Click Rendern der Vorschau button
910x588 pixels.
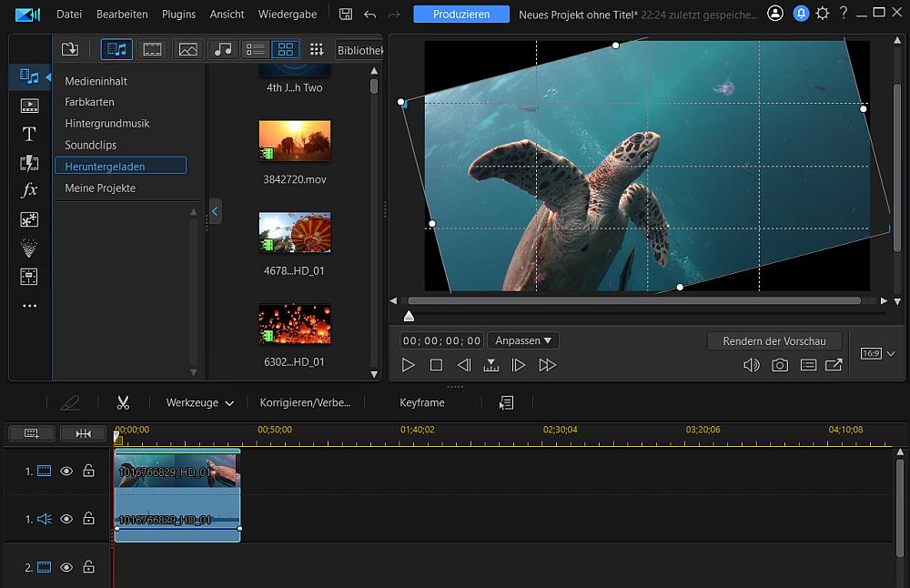(x=774, y=340)
